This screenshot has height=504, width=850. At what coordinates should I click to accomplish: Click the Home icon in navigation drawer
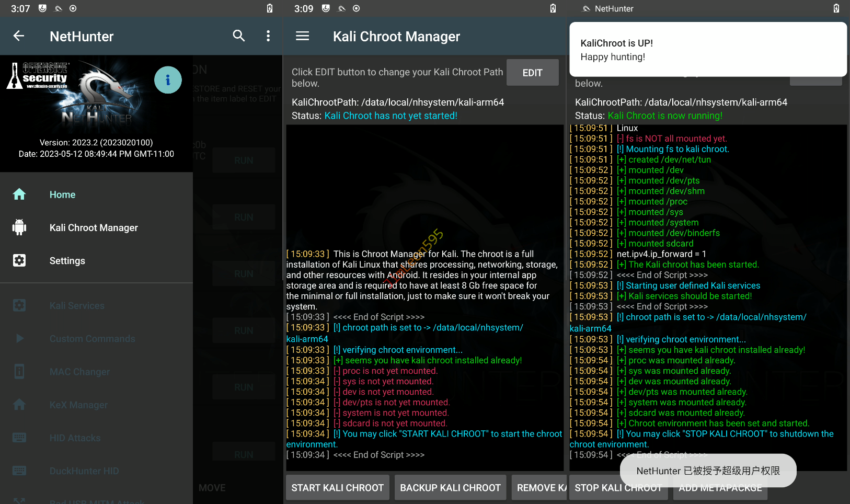tap(19, 194)
